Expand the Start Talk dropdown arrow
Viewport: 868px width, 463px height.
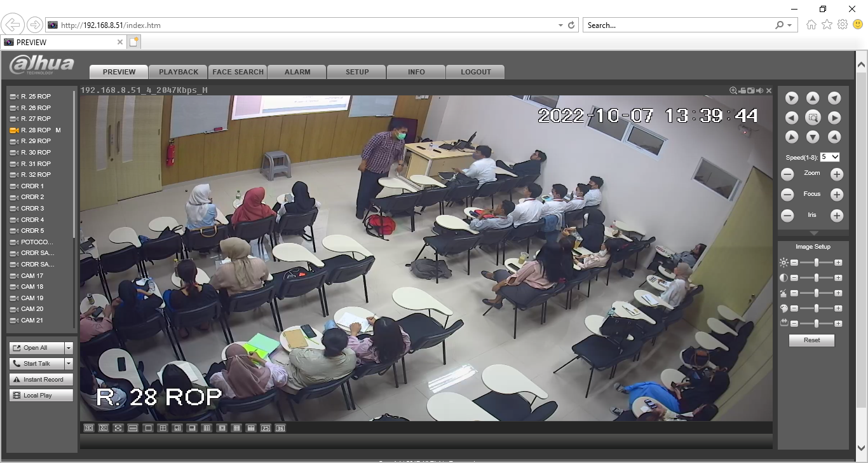pos(69,364)
